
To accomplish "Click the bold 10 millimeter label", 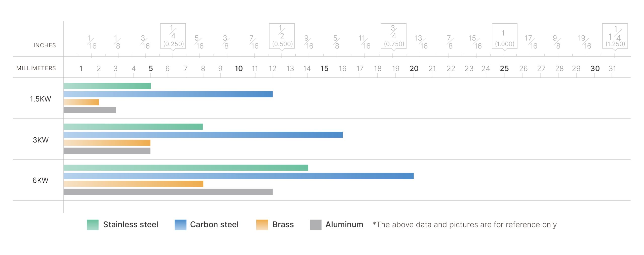I will pyautogui.click(x=239, y=69).
